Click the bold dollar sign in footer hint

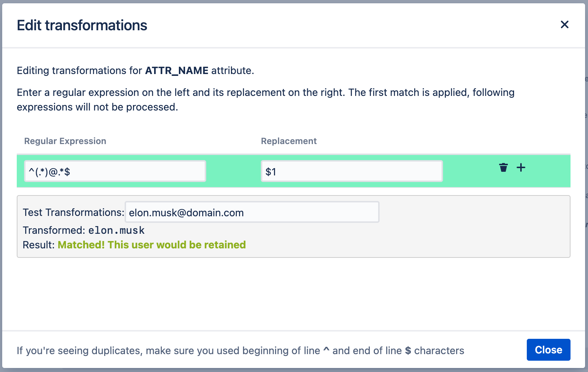pyautogui.click(x=408, y=350)
